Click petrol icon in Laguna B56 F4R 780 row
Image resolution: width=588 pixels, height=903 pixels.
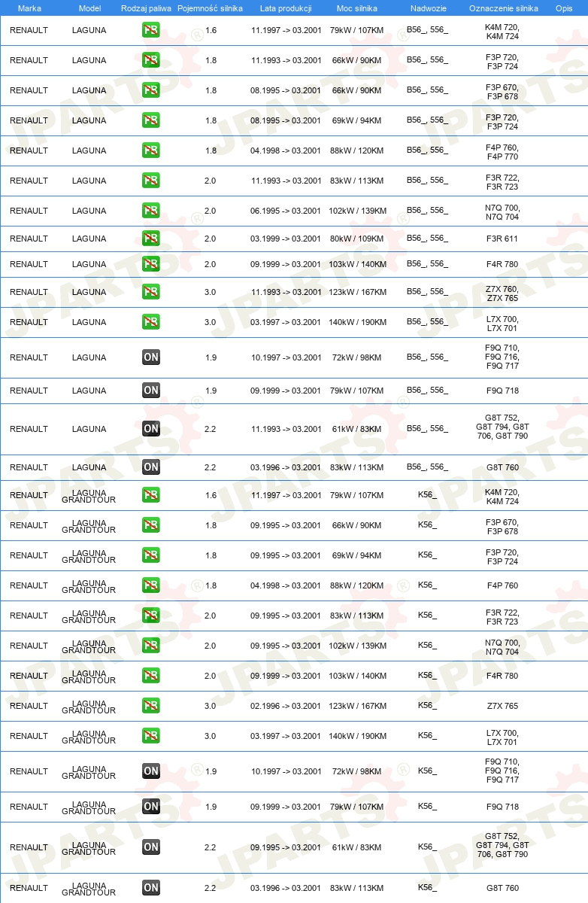(x=150, y=264)
